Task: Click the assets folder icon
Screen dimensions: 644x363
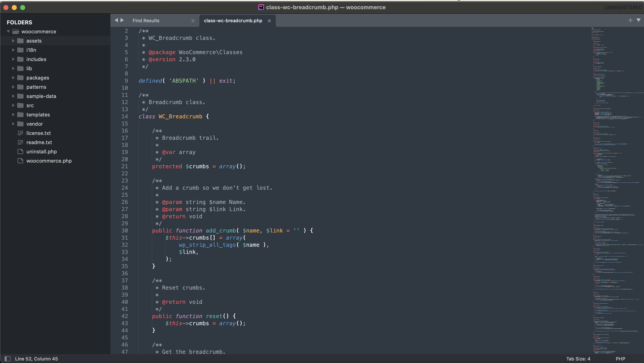Action: coord(21,41)
